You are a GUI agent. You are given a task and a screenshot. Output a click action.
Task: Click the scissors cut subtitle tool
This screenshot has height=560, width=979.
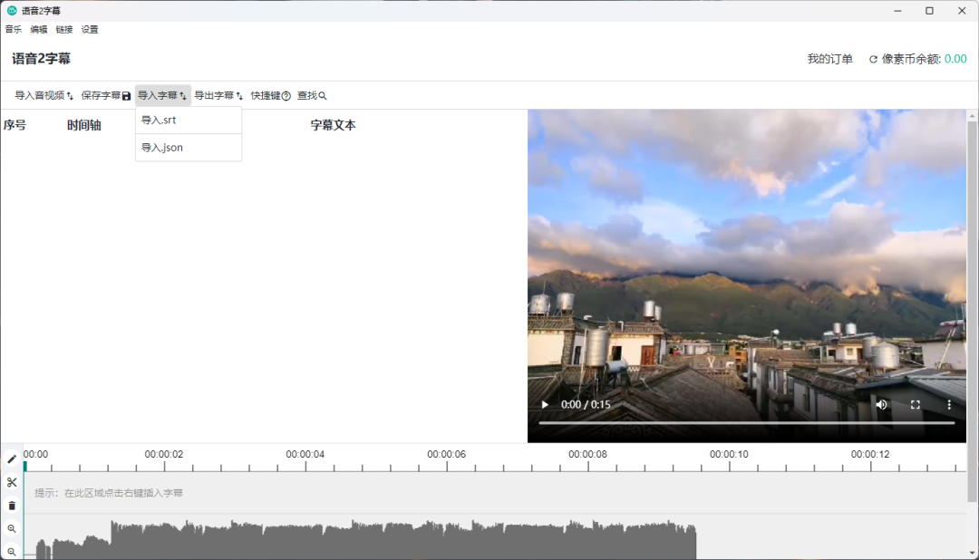[x=12, y=482]
